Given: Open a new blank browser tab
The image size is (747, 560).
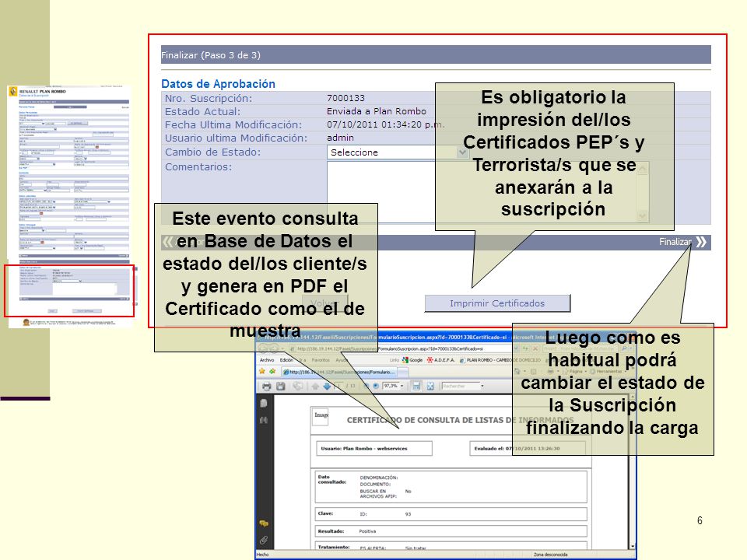Looking at the screenshot, I should tap(403, 372).
